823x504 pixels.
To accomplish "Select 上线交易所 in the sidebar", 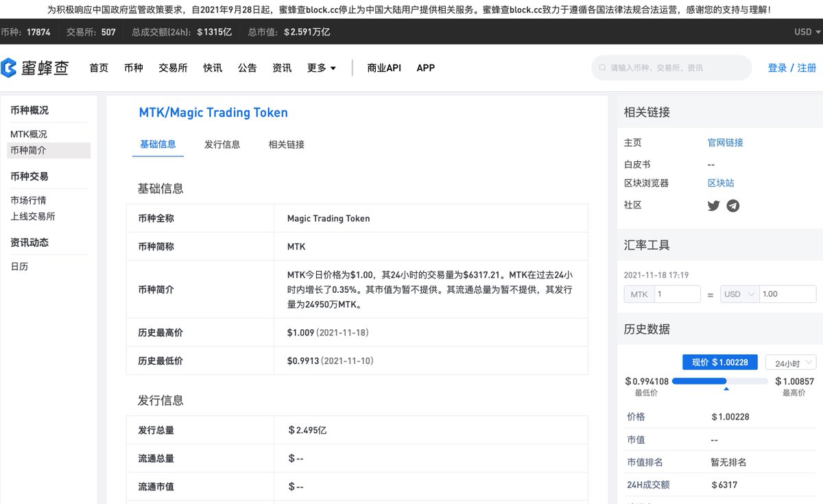I will [33, 217].
